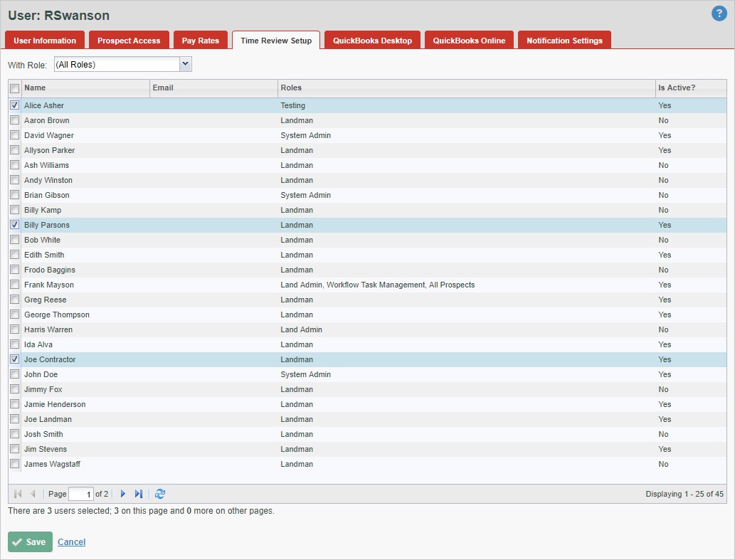Open the Notification Settings tab
735x560 pixels.
[564, 41]
